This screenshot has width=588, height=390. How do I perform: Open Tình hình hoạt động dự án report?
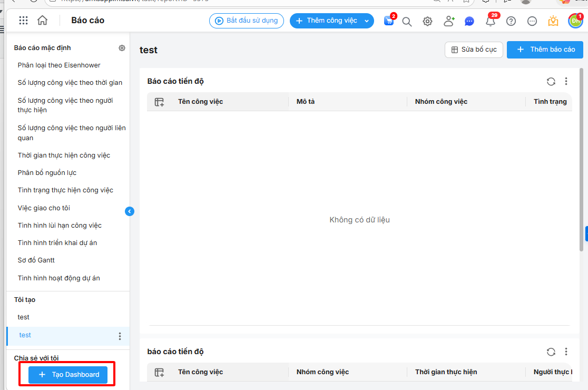point(59,278)
